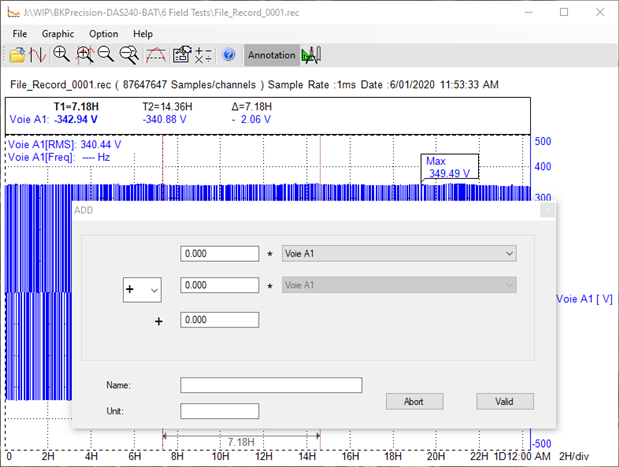Click the zoom in magnifier icon
619x467 pixels.
(62, 55)
